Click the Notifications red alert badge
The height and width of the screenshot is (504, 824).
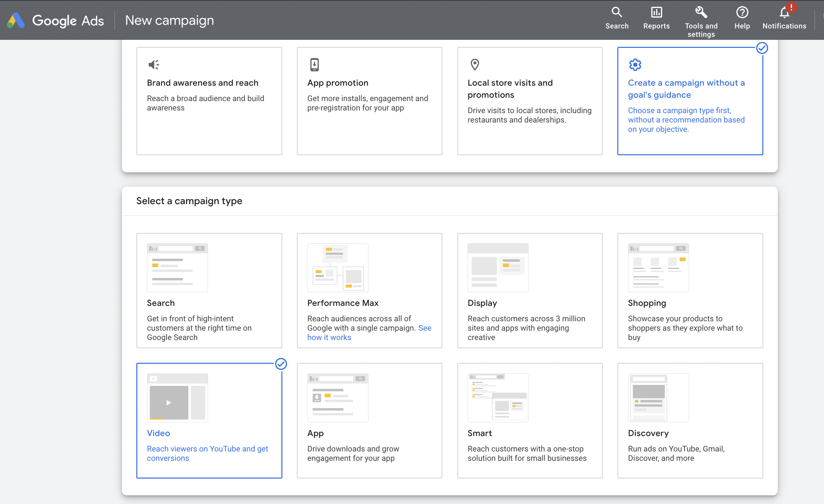coord(791,7)
